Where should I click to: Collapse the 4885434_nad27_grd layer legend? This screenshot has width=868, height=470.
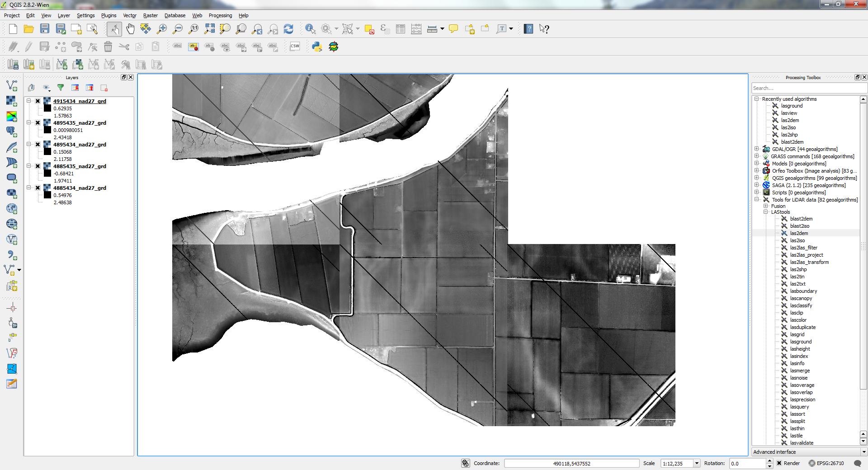point(29,188)
